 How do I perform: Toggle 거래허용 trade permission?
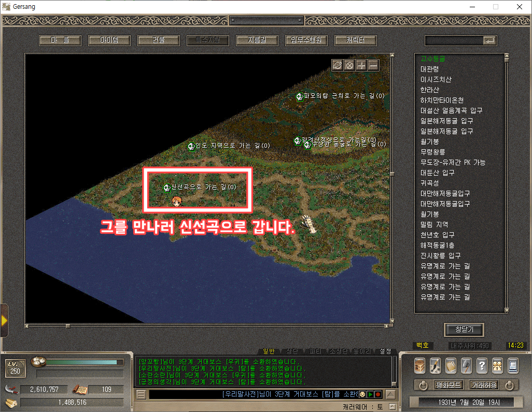tap(484, 385)
